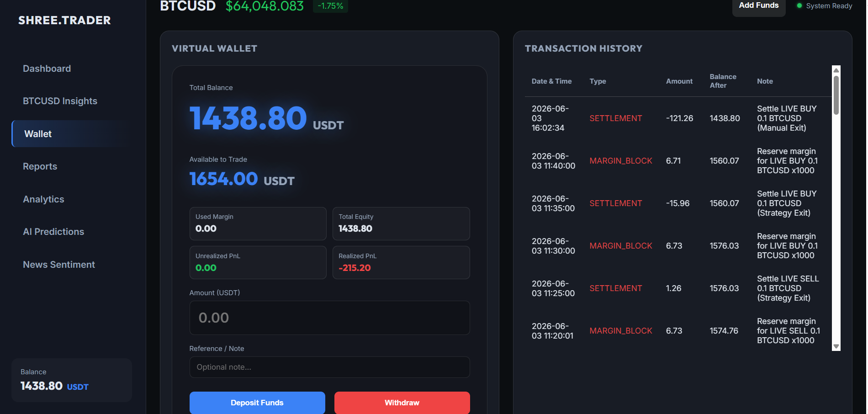Click the 1438.80 Total Balance value
This screenshot has width=868, height=414.
pos(248,118)
